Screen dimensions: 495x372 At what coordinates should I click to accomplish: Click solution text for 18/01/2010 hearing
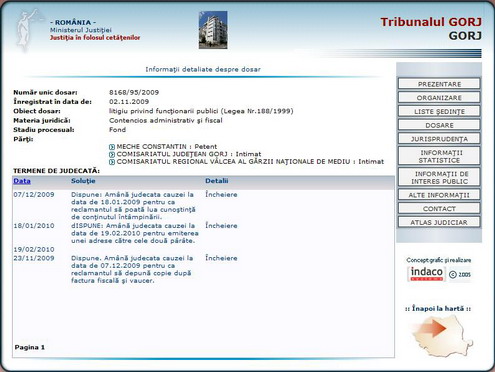[x=135, y=233]
